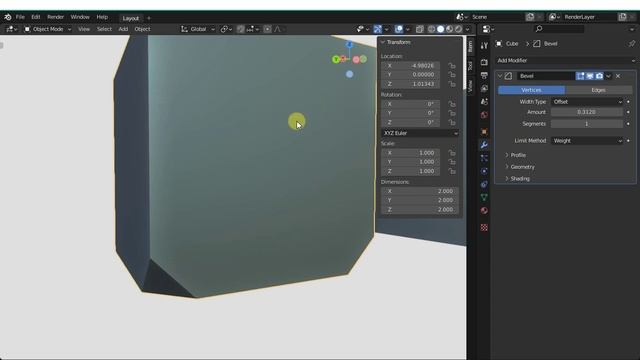Switch to rendered viewport shading
This screenshot has height=360, width=640.
[x=458, y=29]
